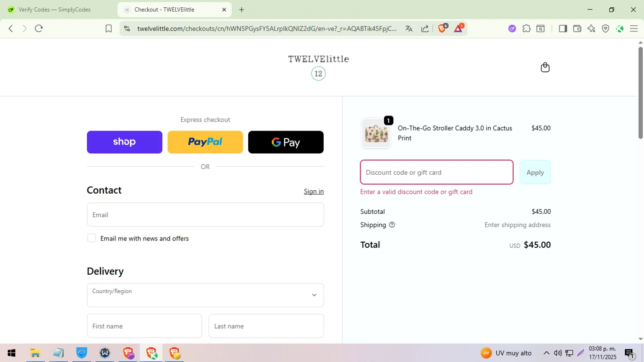Click the address bar URL
Viewport: 644px width, 362px height.
(x=267, y=29)
